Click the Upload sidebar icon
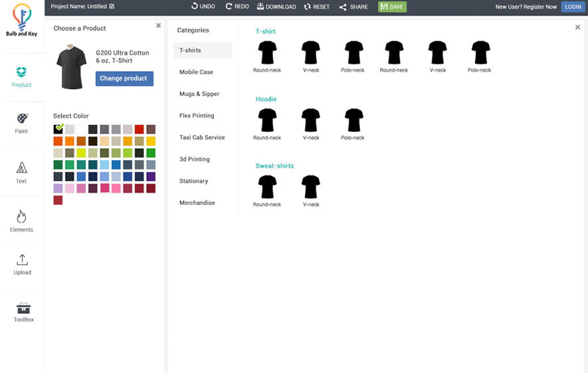The image size is (588, 373). (22, 263)
